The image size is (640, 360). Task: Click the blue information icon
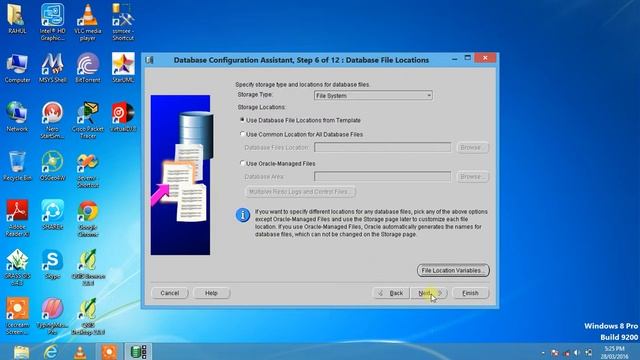(243, 215)
